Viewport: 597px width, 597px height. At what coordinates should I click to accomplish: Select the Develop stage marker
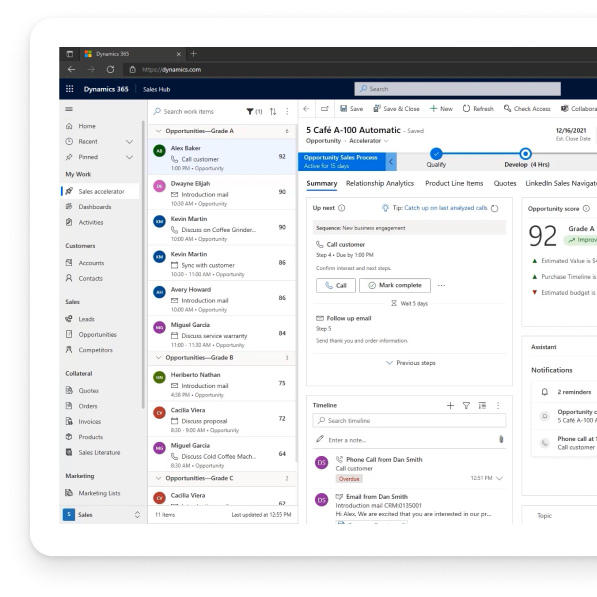[525, 154]
